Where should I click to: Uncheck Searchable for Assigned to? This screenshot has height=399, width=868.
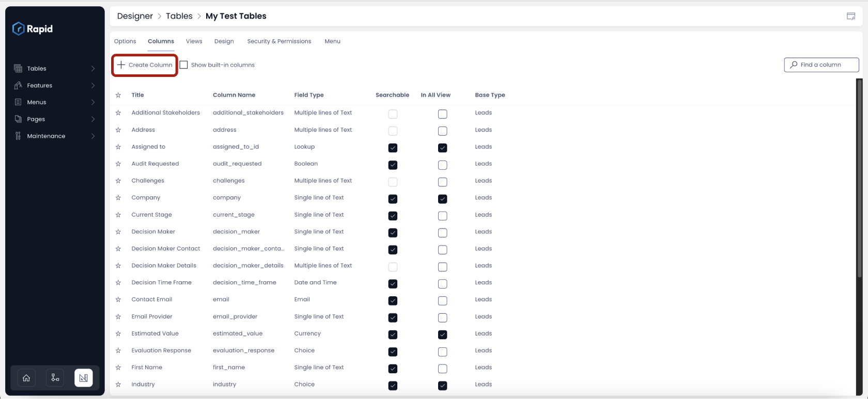click(x=393, y=148)
